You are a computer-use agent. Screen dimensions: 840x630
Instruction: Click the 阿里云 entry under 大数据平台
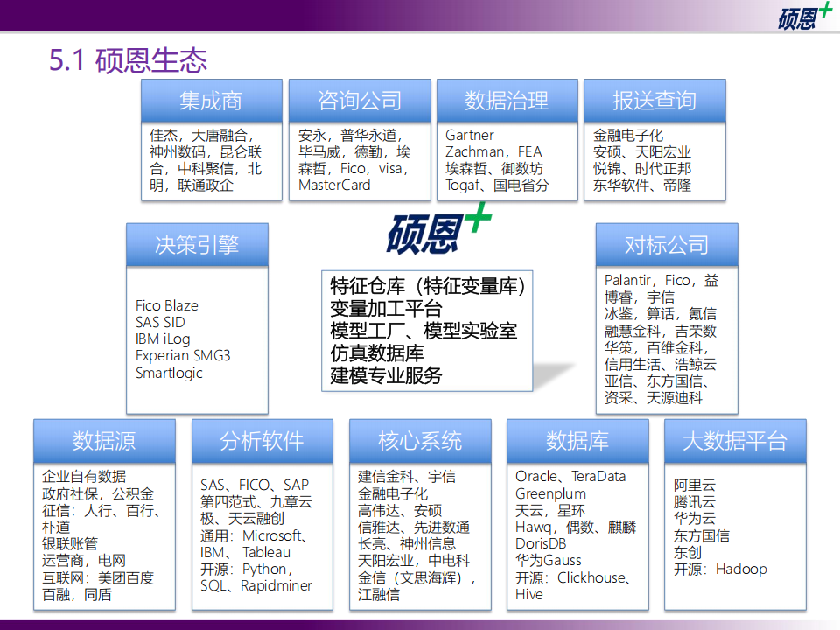tap(694, 485)
